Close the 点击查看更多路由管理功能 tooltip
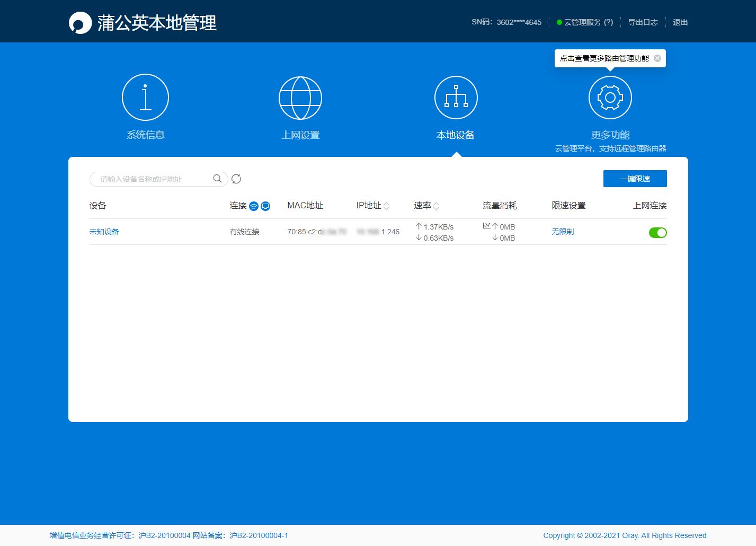This screenshot has height=546, width=756. (657, 58)
